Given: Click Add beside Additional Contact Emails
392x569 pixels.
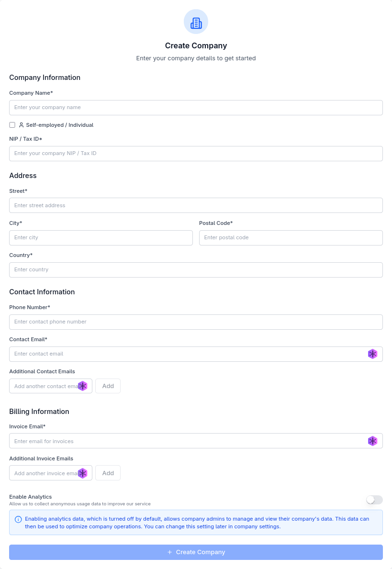Looking at the screenshot, I should click(x=108, y=386).
